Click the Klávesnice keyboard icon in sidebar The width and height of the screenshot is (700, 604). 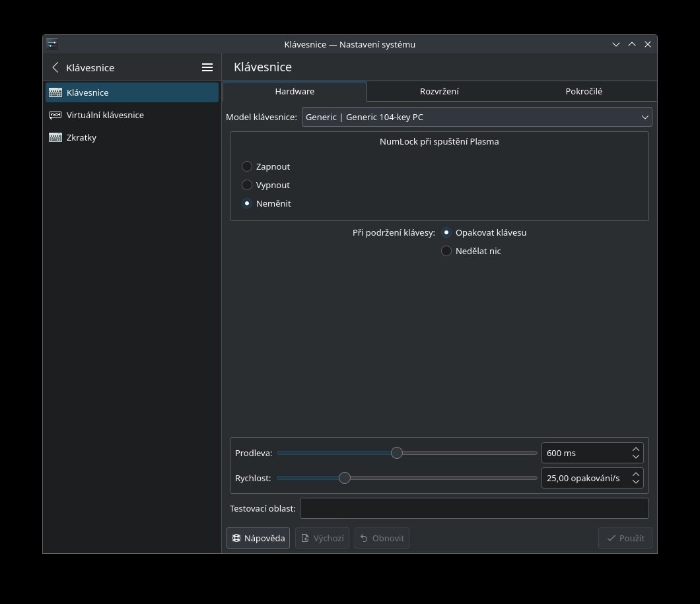click(x=55, y=92)
